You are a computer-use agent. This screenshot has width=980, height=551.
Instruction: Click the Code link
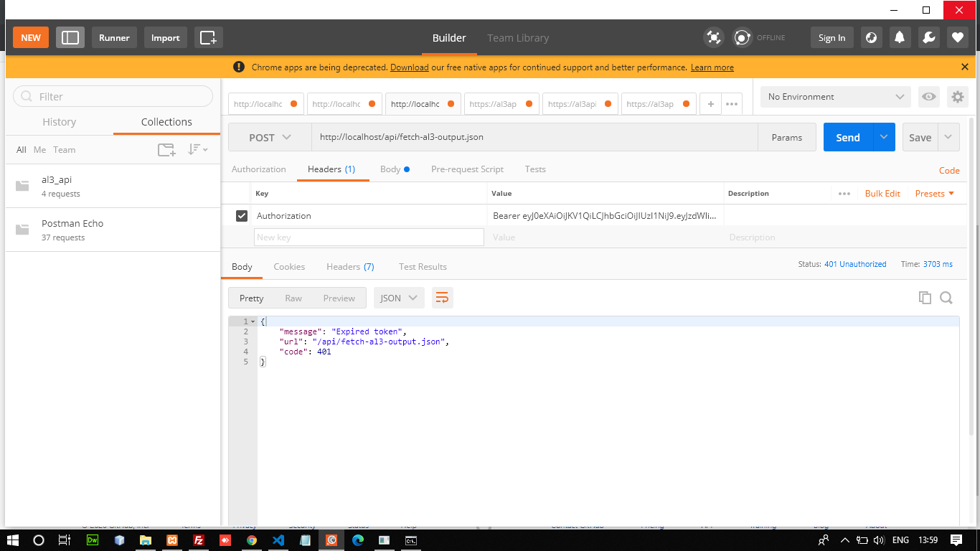pyautogui.click(x=949, y=171)
